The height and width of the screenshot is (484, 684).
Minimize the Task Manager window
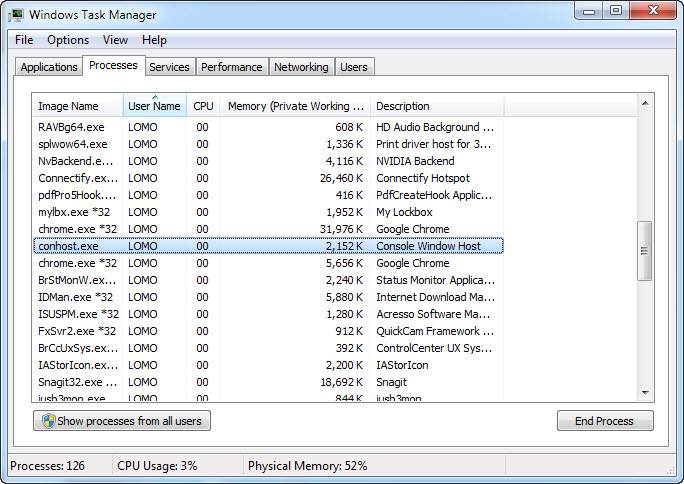[x=589, y=11]
